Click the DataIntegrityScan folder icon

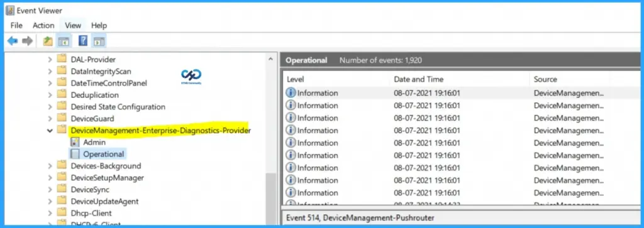click(x=62, y=71)
